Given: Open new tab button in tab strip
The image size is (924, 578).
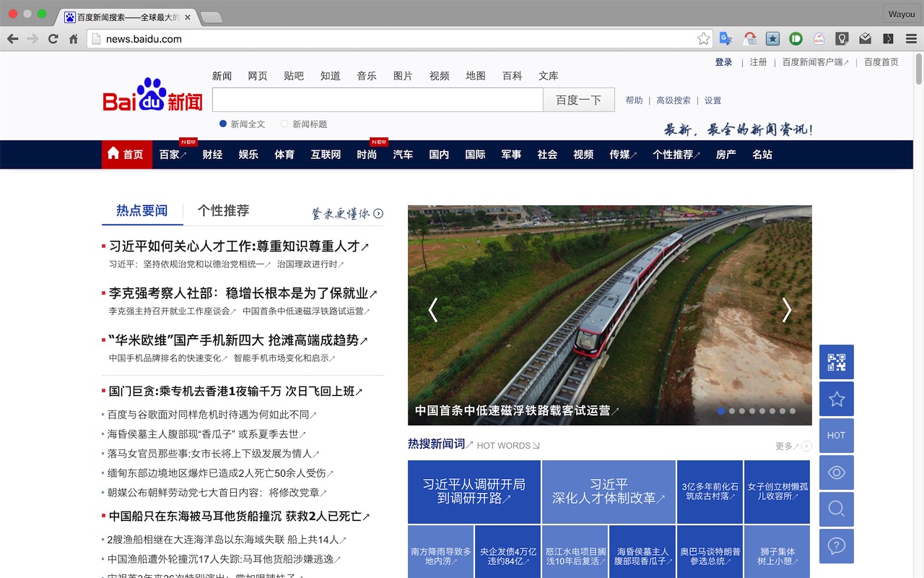Looking at the screenshot, I should pos(211,17).
